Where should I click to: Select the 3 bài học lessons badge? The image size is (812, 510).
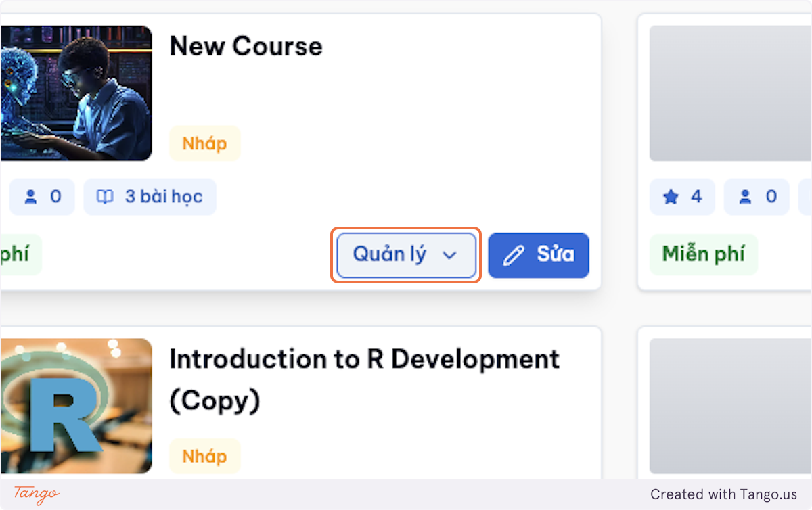tap(150, 197)
